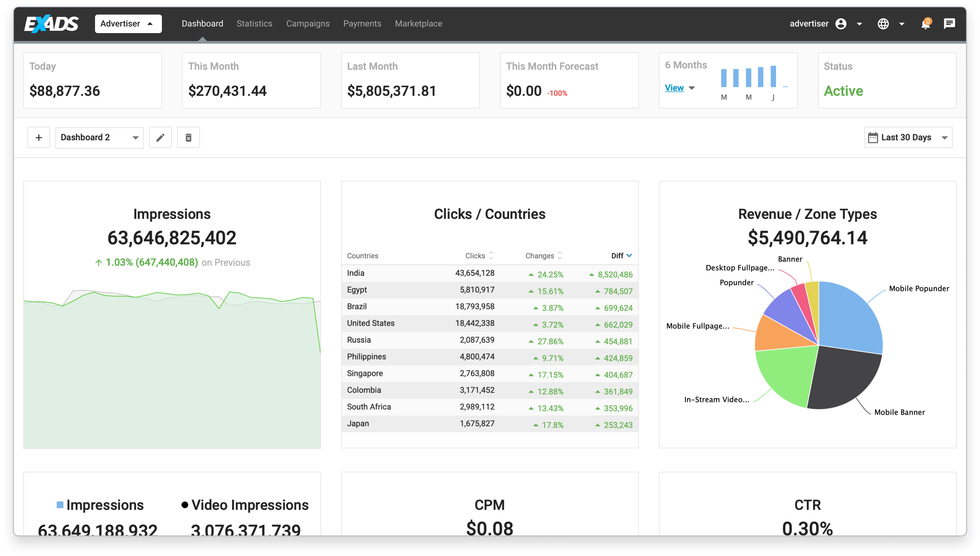Switch to the Campaigns tab
The image size is (980, 556).
308,23
